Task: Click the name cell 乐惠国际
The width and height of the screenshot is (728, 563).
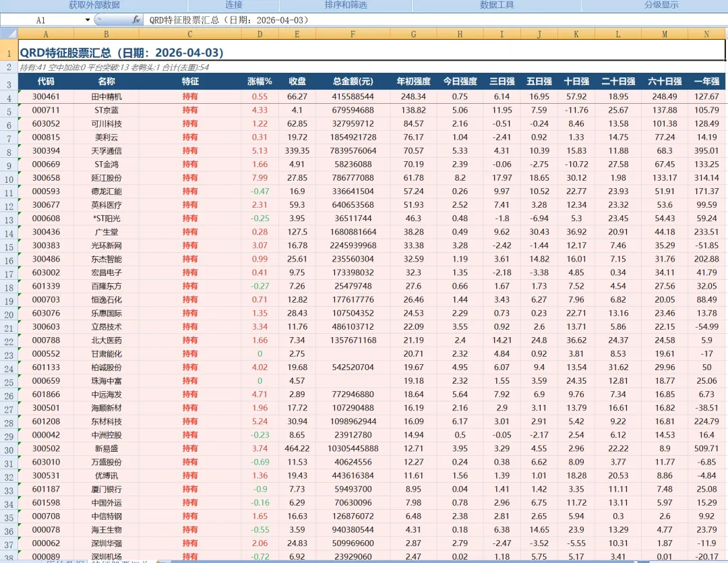Action: click(x=107, y=313)
